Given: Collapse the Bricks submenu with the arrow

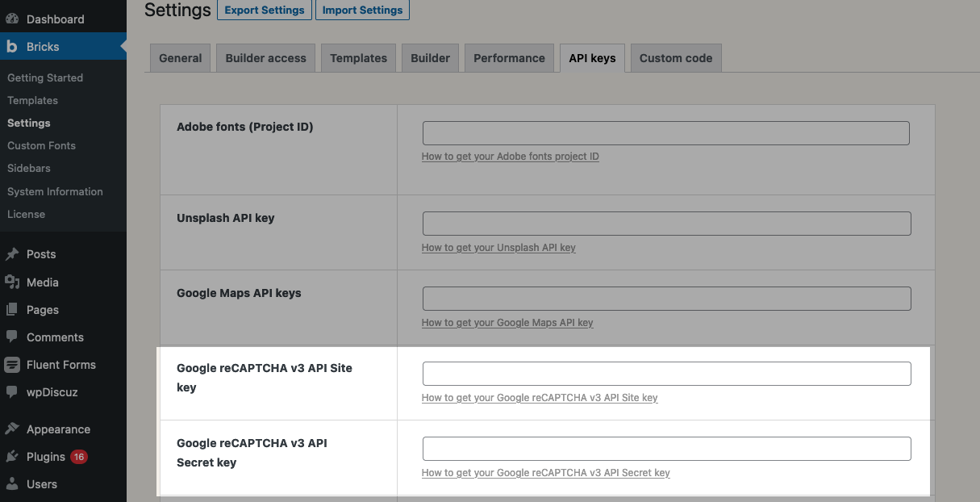Looking at the screenshot, I should tap(123, 46).
